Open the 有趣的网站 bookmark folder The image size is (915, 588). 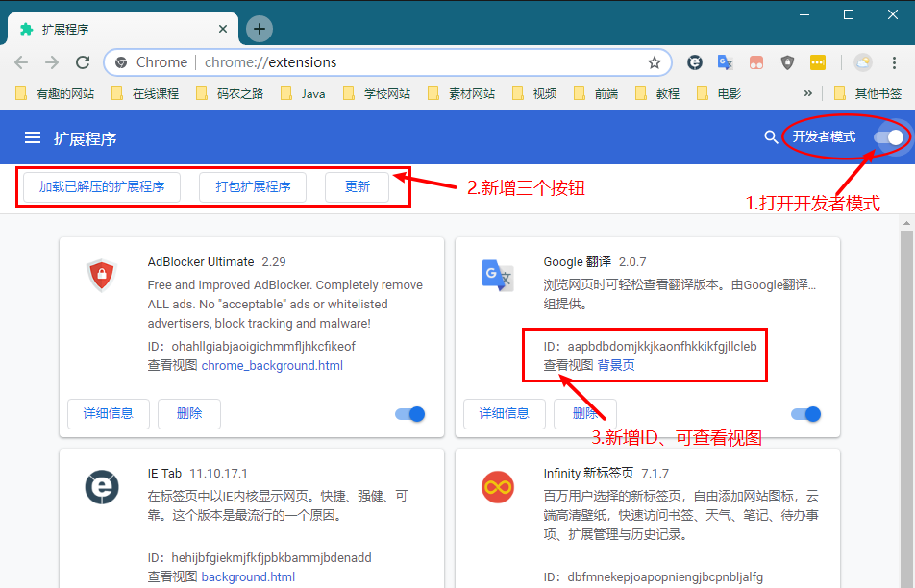point(54,94)
